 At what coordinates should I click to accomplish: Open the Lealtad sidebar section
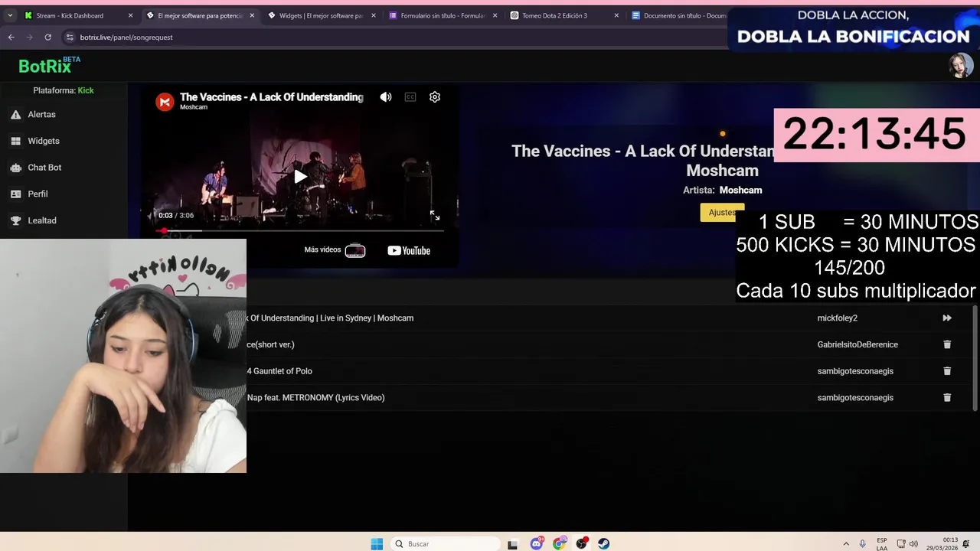(42, 220)
